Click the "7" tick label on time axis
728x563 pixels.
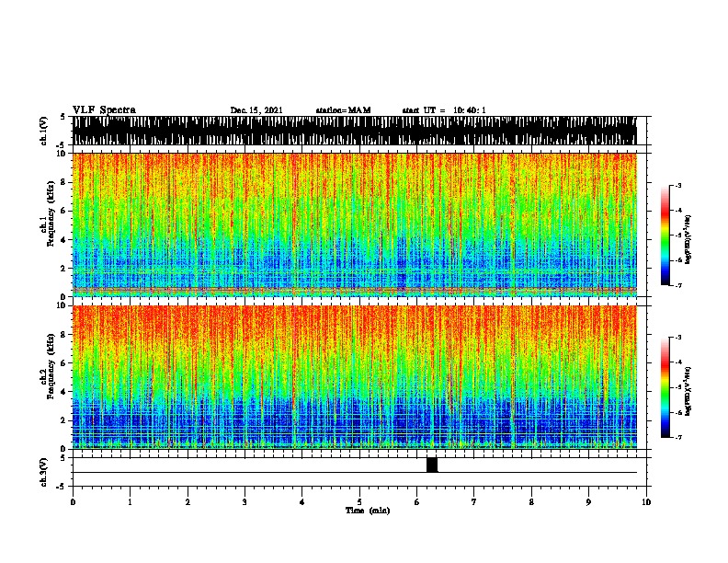(474, 502)
